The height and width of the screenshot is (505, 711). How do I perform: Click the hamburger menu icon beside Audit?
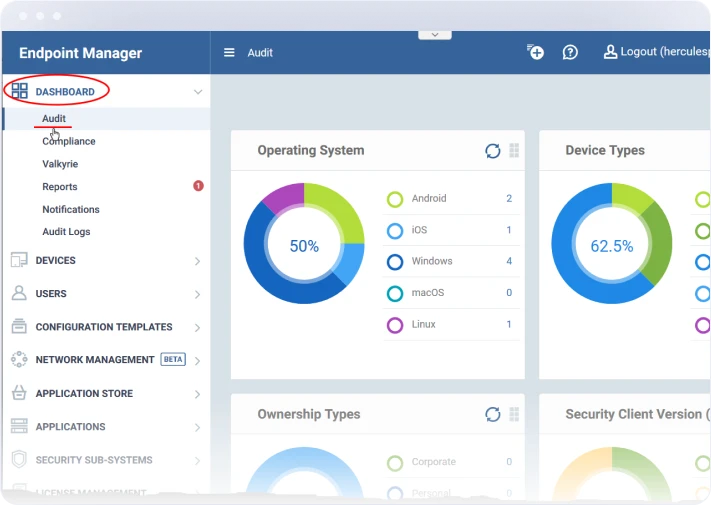[x=230, y=53]
